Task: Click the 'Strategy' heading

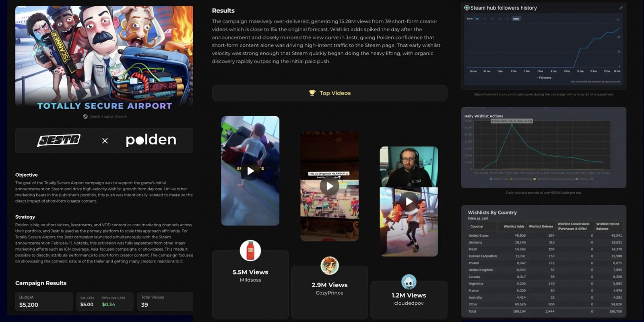Action: pos(25,217)
